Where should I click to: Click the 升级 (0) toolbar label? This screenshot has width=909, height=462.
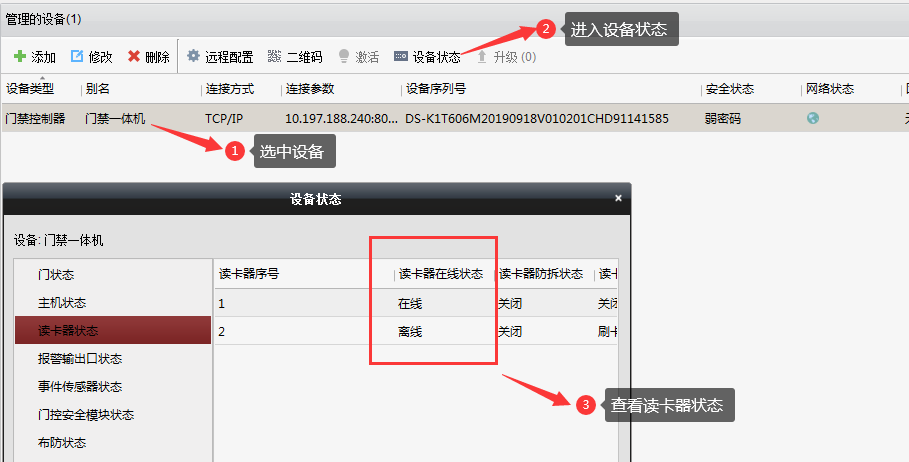pyautogui.click(x=515, y=57)
